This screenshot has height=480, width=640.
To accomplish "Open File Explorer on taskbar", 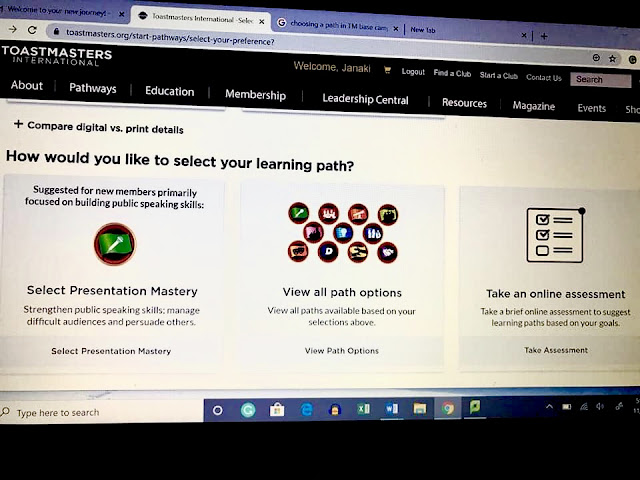I will 419,408.
